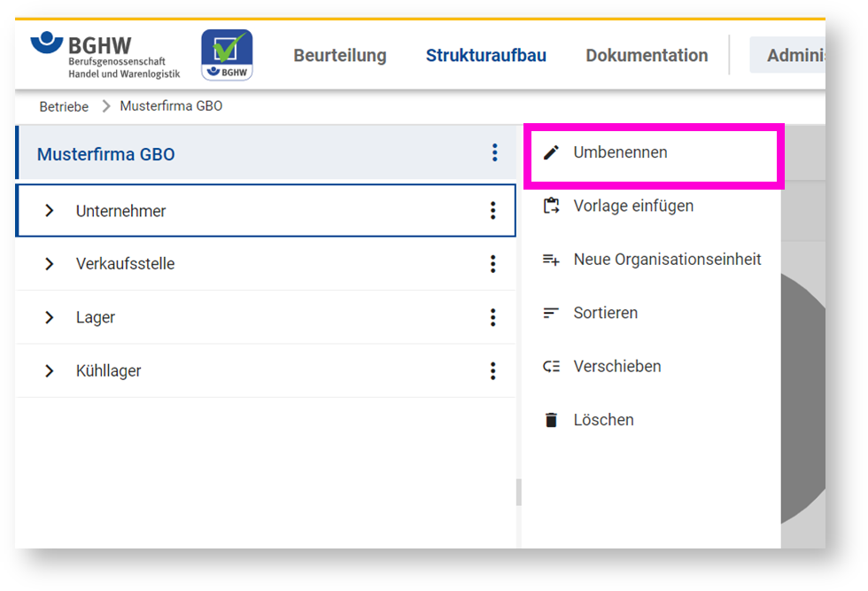Open three-dot menu for Unternehmer row
The height and width of the screenshot is (591, 868).
pos(493,211)
